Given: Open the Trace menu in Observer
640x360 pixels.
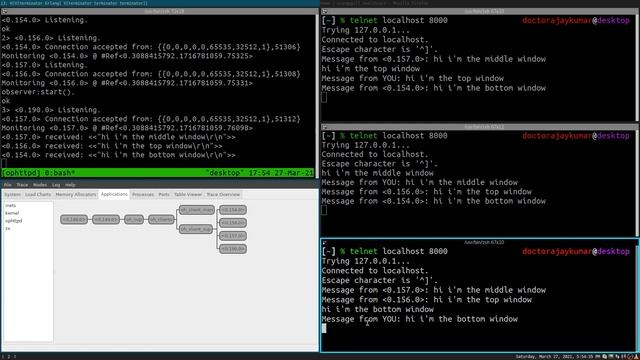Looking at the screenshot, I should tap(22, 184).
